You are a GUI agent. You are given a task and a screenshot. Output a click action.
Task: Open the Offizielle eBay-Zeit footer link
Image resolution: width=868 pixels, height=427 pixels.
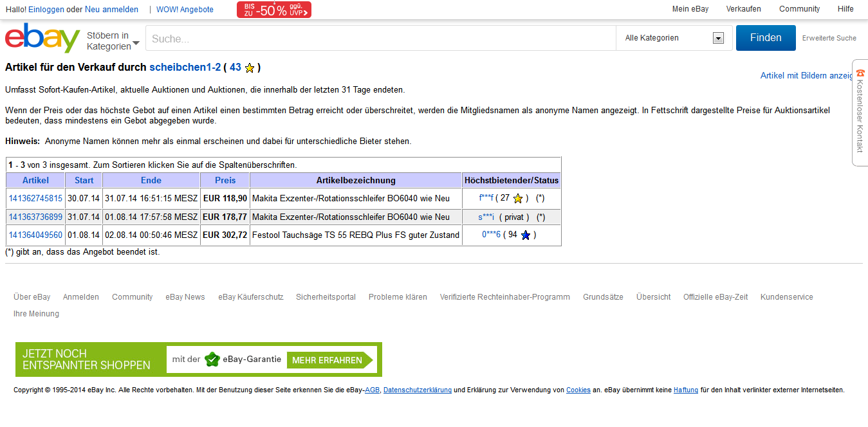[716, 297]
